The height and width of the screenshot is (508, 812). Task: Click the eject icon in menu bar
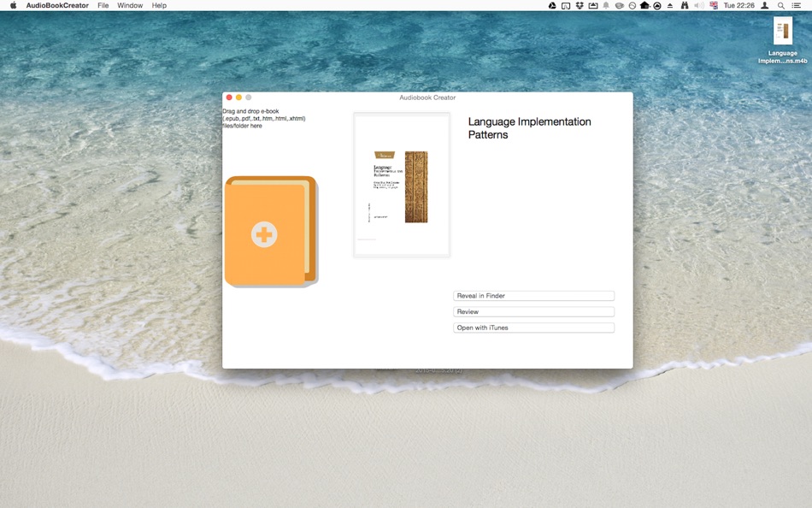click(x=670, y=5)
